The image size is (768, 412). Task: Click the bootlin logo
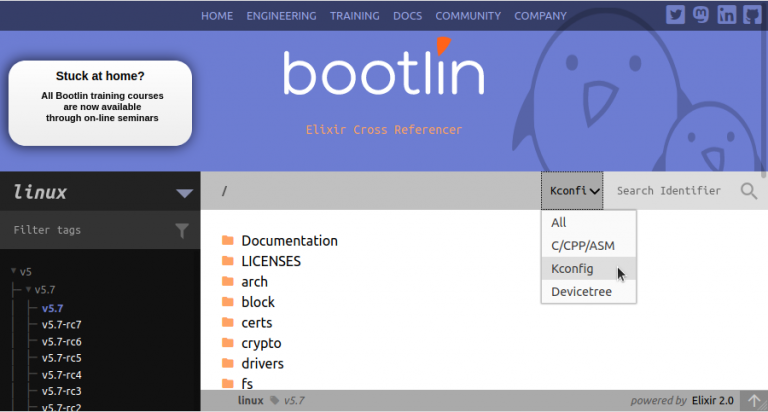[x=384, y=67]
